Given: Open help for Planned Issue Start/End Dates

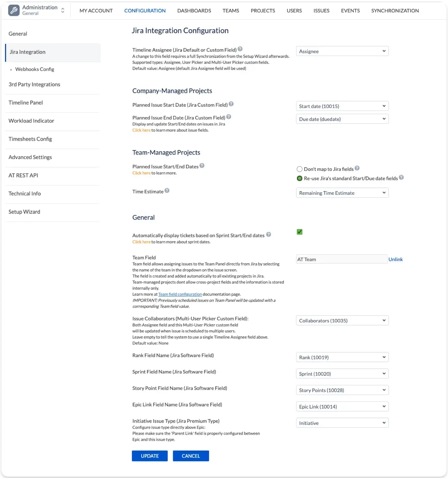Looking at the screenshot, I should [x=202, y=166].
